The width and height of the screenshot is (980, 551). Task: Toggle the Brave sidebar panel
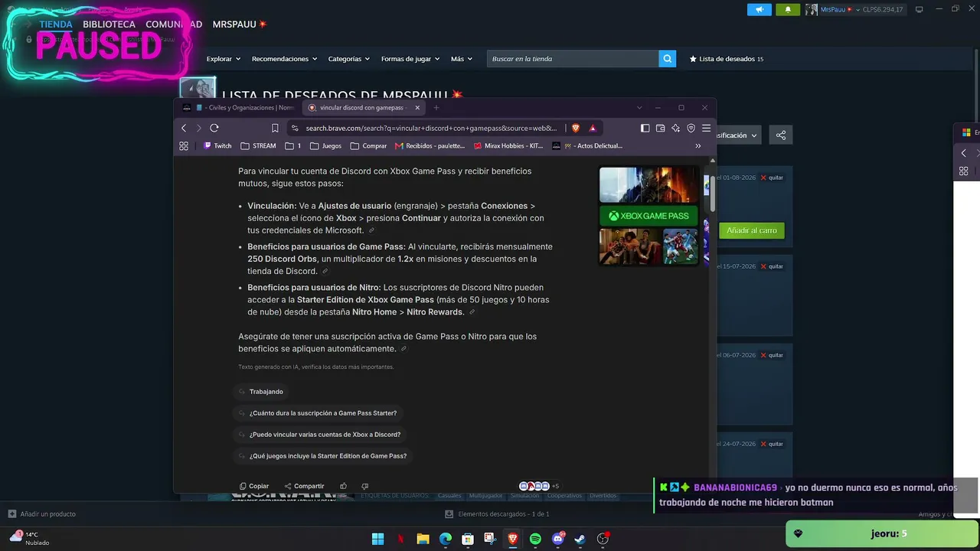645,128
